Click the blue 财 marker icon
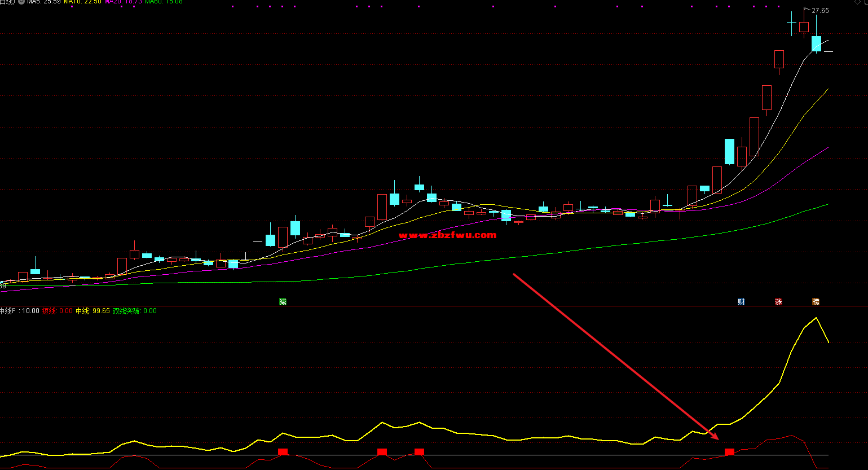Screen dimensions: 868x470 click(x=741, y=302)
